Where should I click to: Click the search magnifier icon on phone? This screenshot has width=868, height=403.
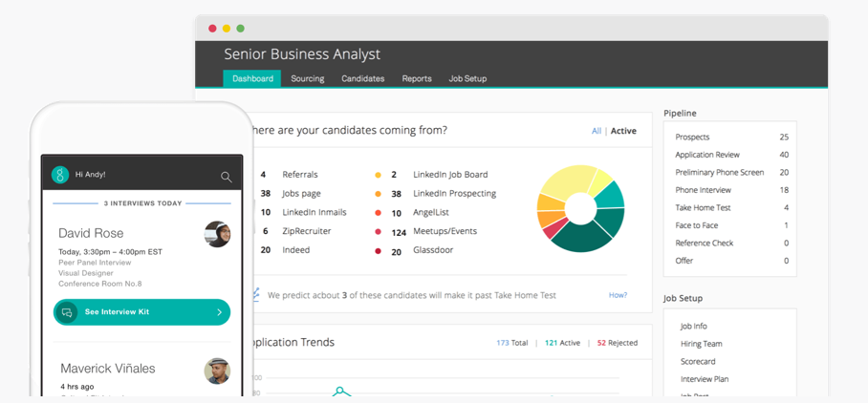pyautogui.click(x=226, y=176)
